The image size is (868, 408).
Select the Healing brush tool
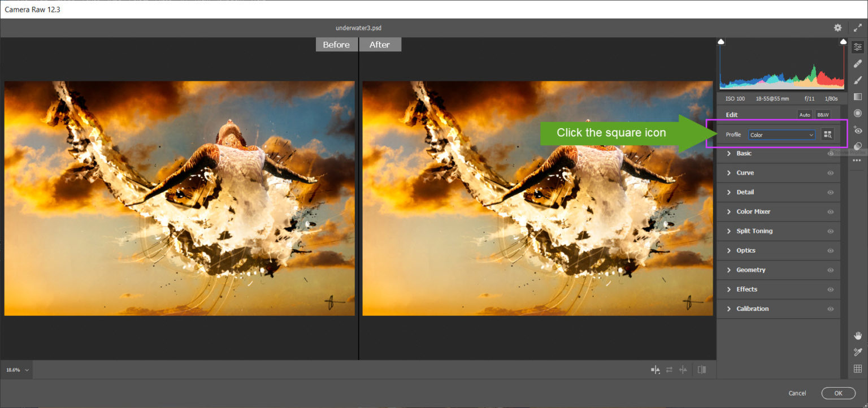tap(858, 64)
